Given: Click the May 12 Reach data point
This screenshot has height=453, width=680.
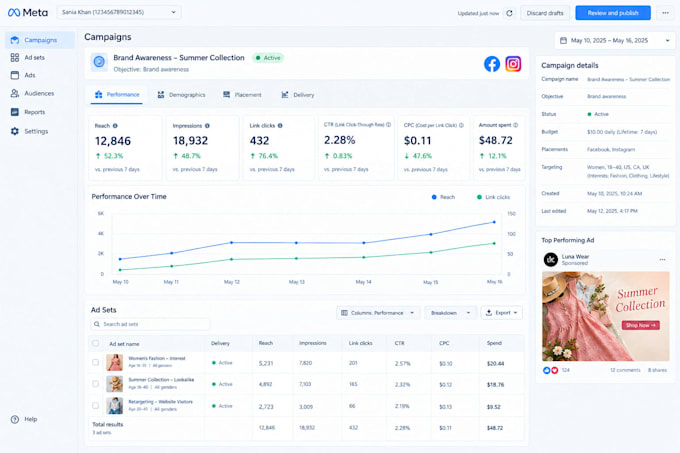Looking at the screenshot, I should [x=232, y=242].
